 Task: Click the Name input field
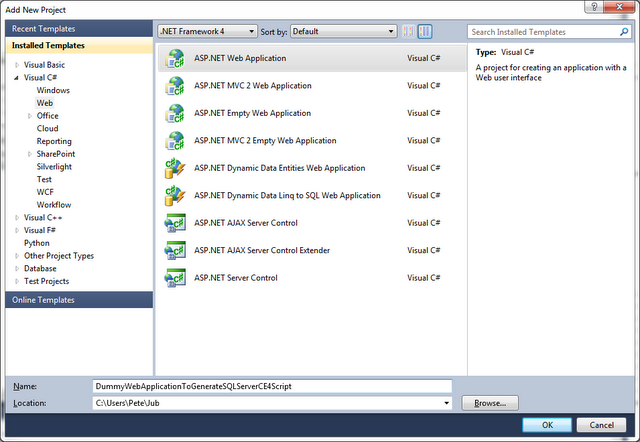272,386
